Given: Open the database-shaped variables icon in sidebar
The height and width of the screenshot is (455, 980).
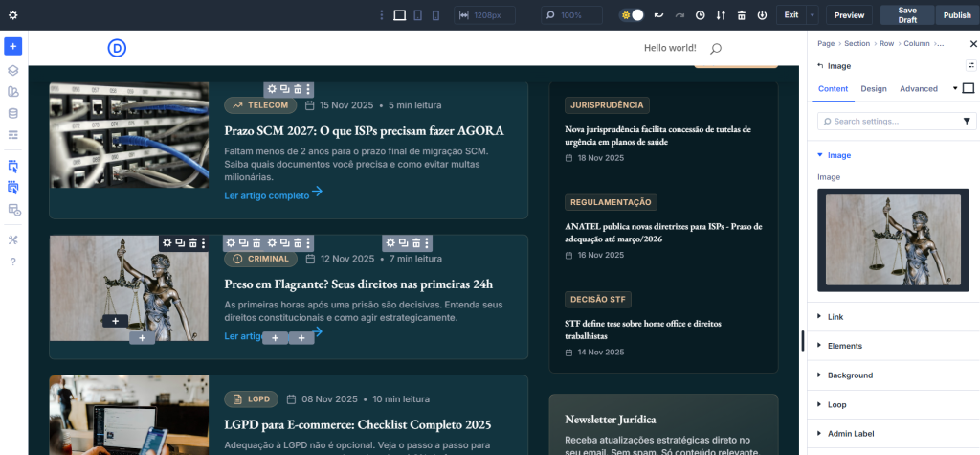Looking at the screenshot, I should [x=13, y=113].
